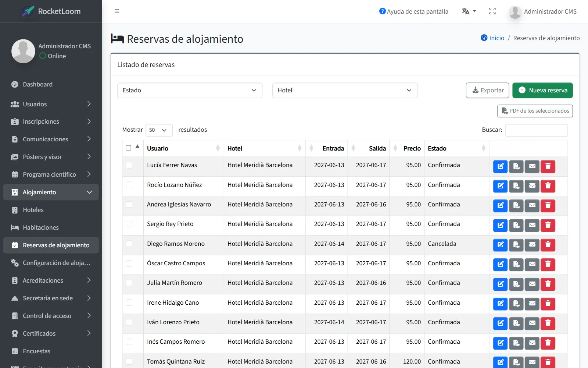Download PDF for Rocío Lozano Núñez reservation
Image resolution: width=588 pixels, height=368 pixels.
(516, 186)
